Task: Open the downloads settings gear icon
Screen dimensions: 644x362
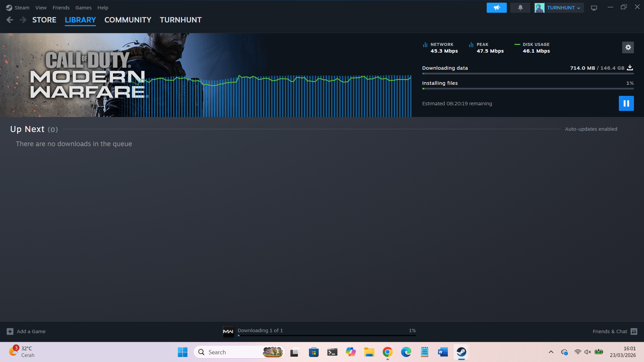Action: [x=628, y=48]
